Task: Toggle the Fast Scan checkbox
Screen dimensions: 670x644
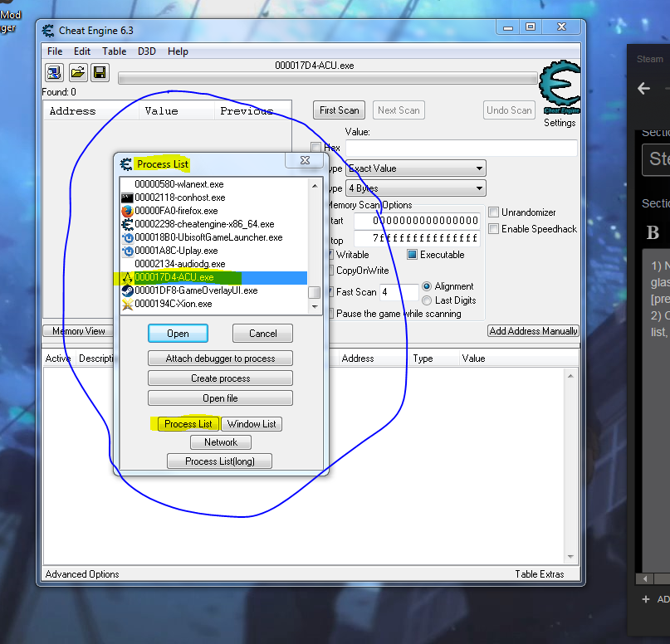Action: pyautogui.click(x=330, y=291)
